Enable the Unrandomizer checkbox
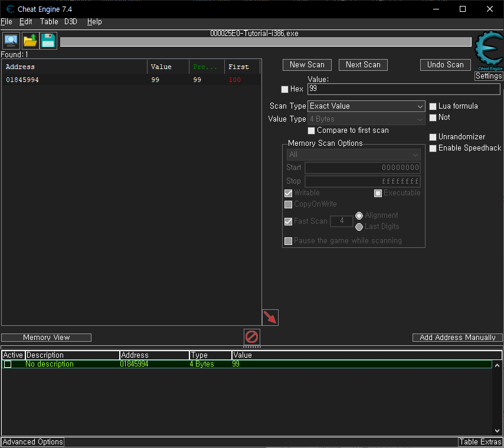Image resolution: width=504 pixels, height=448 pixels. pyautogui.click(x=433, y=137)
